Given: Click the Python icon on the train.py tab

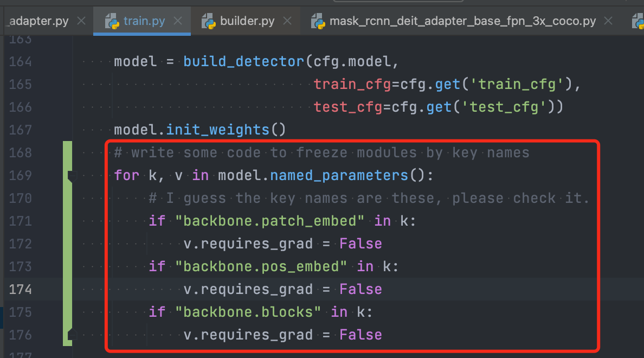Looking at the screenshot, I should point(113,21).
